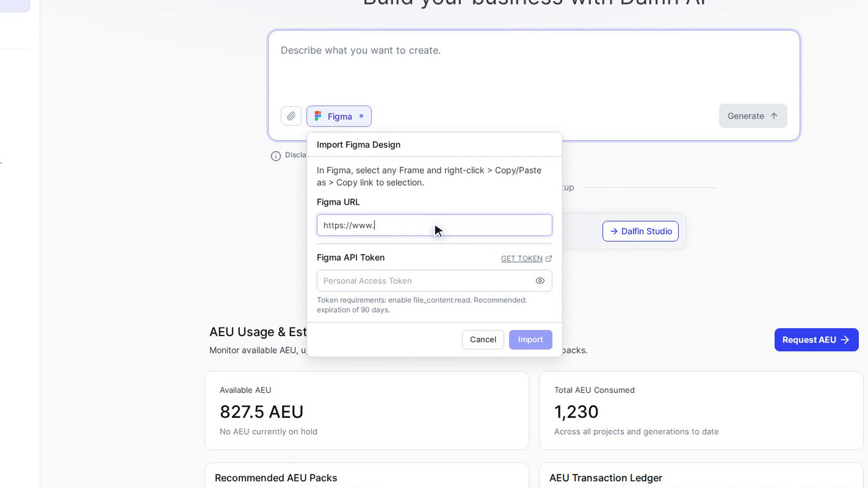Focus the Personal Access Token field
The height and width of the screenshot is (488, 868).
pos(425,281)
